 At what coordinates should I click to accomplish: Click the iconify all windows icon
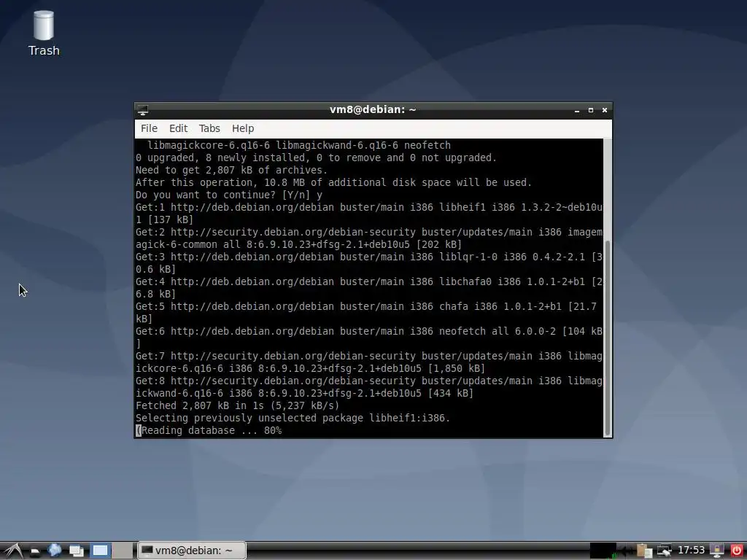coord(76,551)
